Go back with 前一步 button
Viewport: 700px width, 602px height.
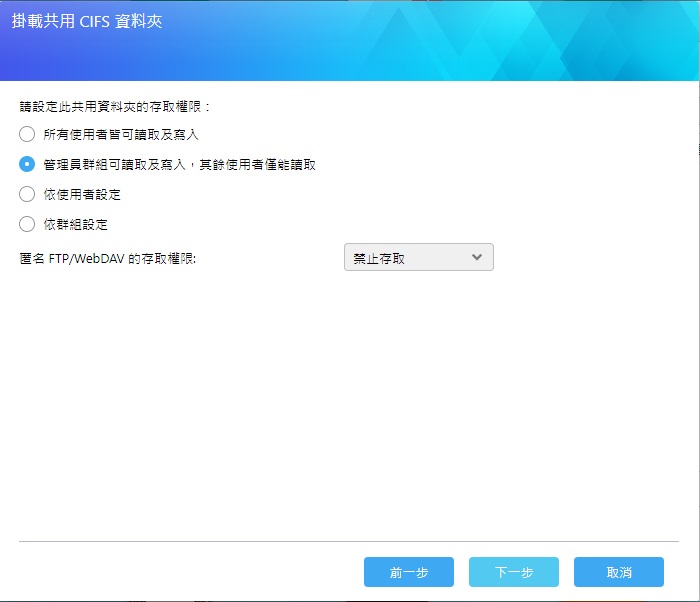pos(409,572)
